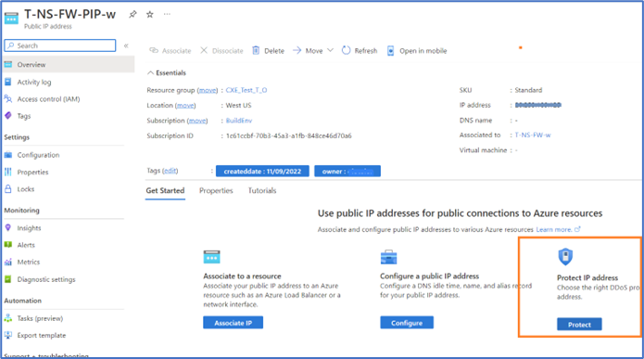Expand the Move dropdown arrow
The image size is (644, 359).
330,50
